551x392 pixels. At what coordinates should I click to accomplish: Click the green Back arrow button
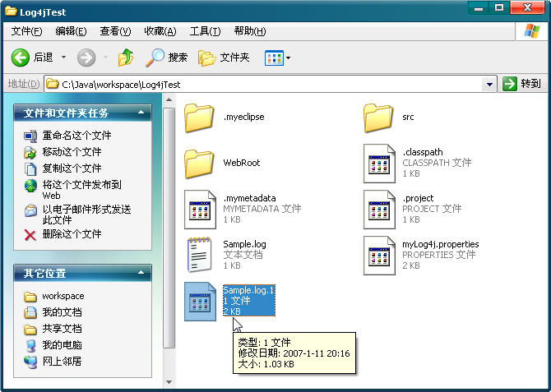(20, 58)
